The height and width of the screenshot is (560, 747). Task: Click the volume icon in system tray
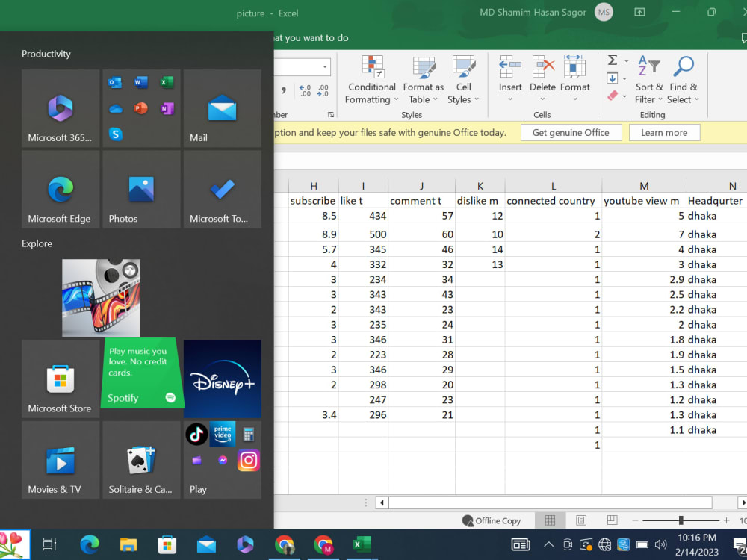point(660,544)
